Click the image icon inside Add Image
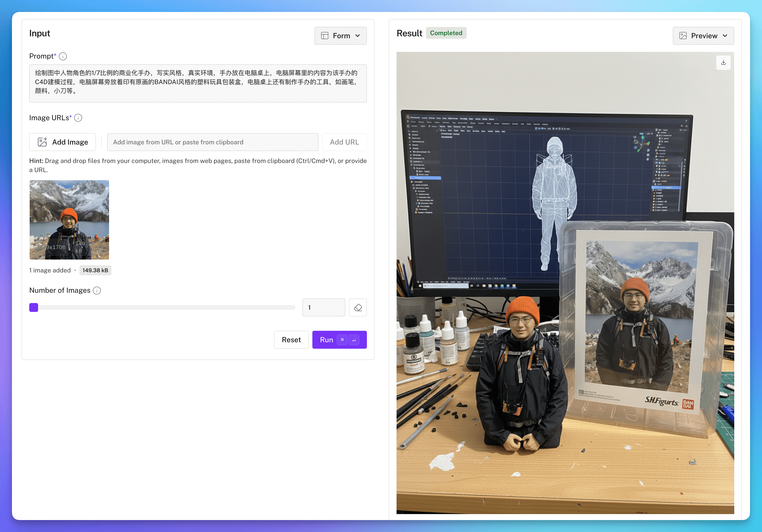Screen dimensions: 762x532 tap(42, 142)
